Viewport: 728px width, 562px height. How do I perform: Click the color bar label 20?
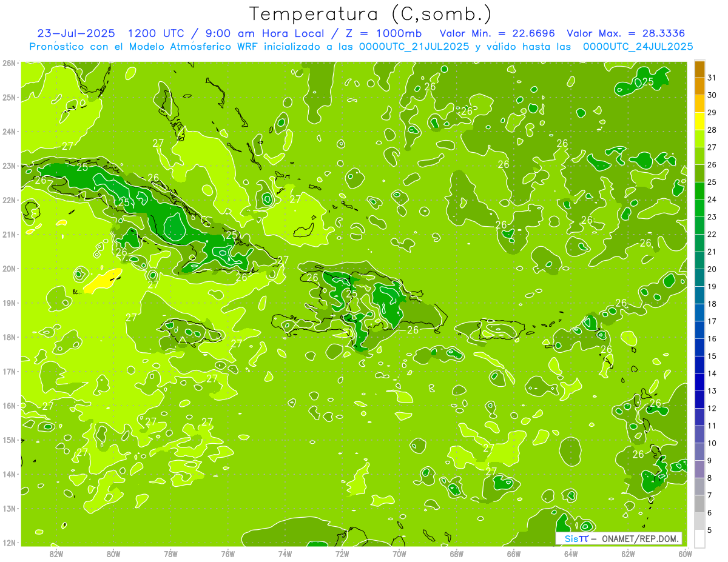(x=712, y=269)
